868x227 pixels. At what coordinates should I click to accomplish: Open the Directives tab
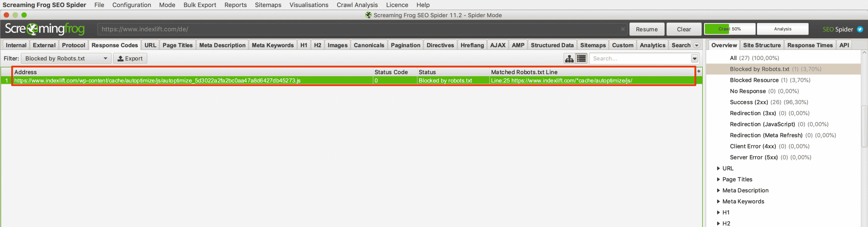(x=440, y=45)
